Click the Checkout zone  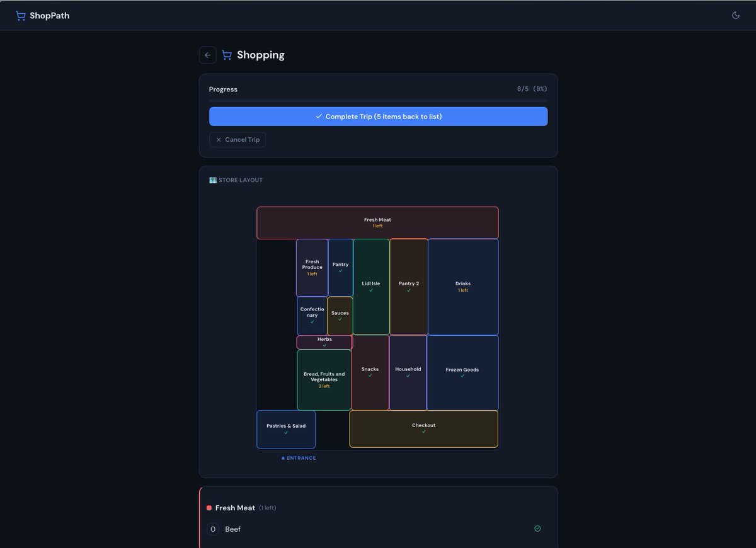[x=423, y=429]
